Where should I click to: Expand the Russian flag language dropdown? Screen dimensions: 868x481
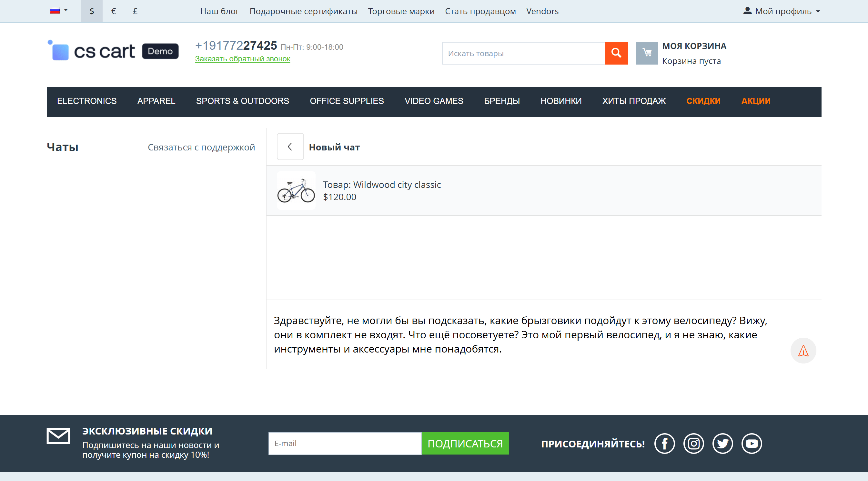[58, 11]
